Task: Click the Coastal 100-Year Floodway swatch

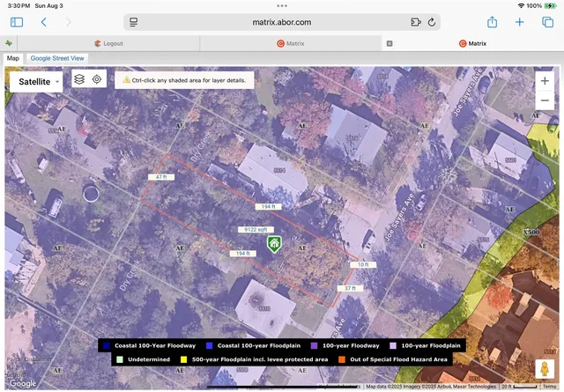Action: tap(106, 346)
